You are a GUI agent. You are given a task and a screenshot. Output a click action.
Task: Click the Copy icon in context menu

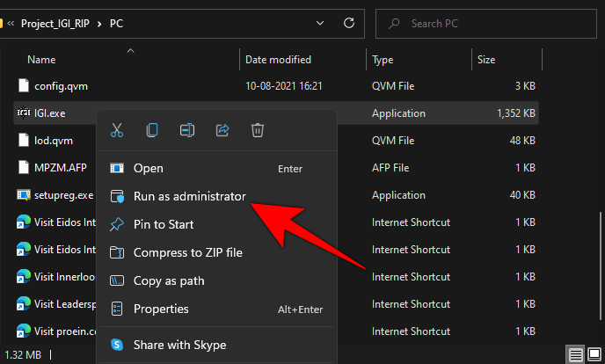coord(152,130)
